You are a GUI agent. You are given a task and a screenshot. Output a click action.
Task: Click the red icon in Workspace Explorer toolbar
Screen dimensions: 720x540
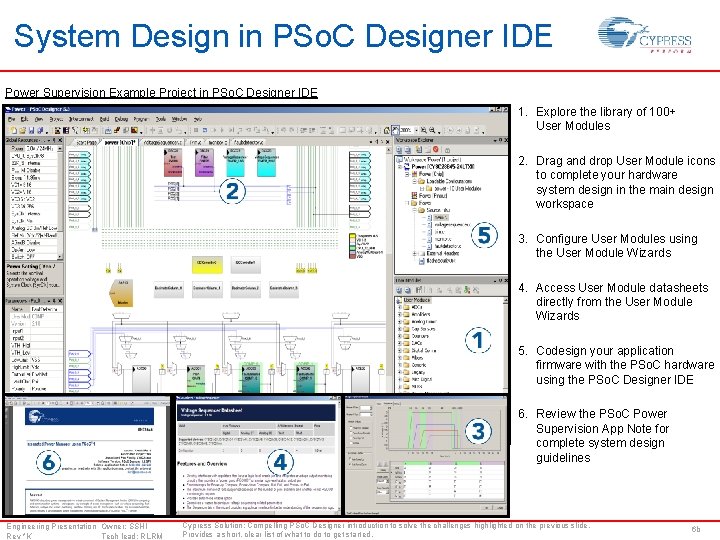coord(435,150)
